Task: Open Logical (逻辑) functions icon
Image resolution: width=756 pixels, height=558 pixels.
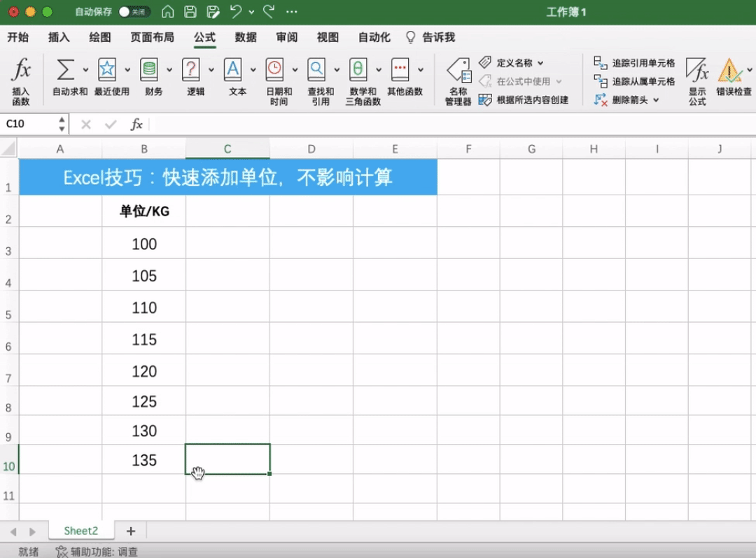Action: [x=191, y=69]
